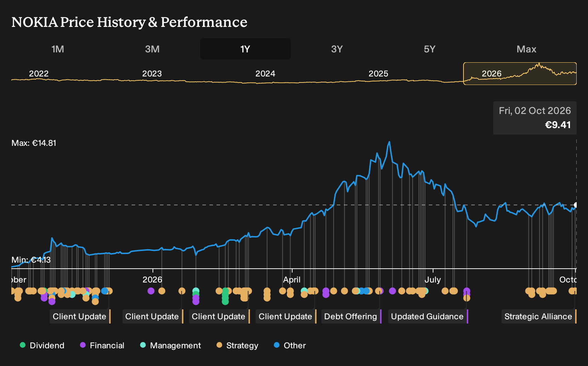The height and width of the screenshot is (366, 588).
Task: Select the 1Y time range tab
Action: click(246, 49)
